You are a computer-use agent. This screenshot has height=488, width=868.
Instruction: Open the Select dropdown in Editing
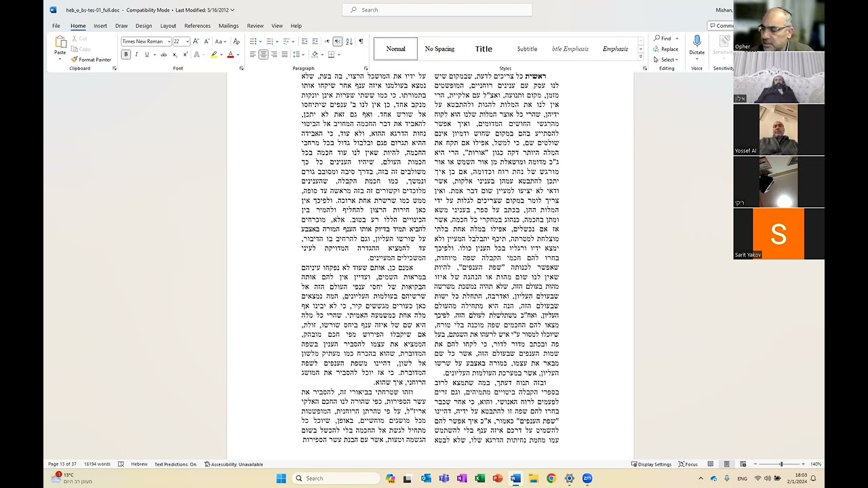coord(668,60)
